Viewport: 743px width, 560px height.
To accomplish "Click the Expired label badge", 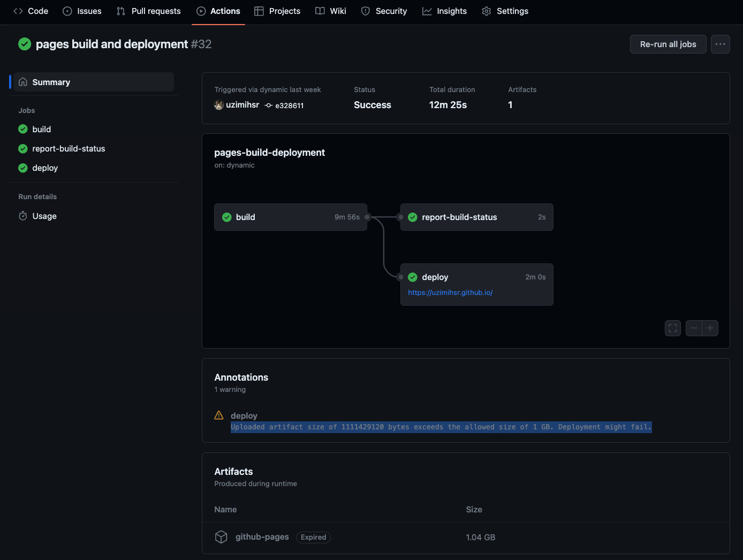I will pyautogui.click(x=313, y=537).
